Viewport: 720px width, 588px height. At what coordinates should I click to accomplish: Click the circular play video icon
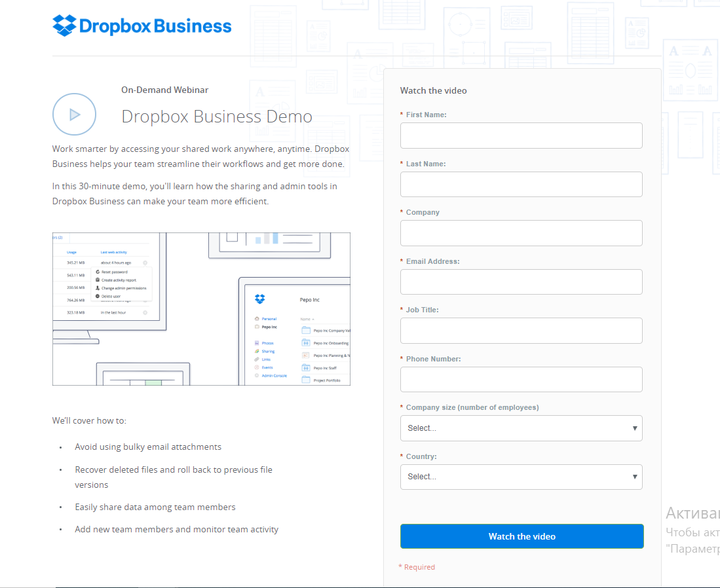tap(75, 115)
